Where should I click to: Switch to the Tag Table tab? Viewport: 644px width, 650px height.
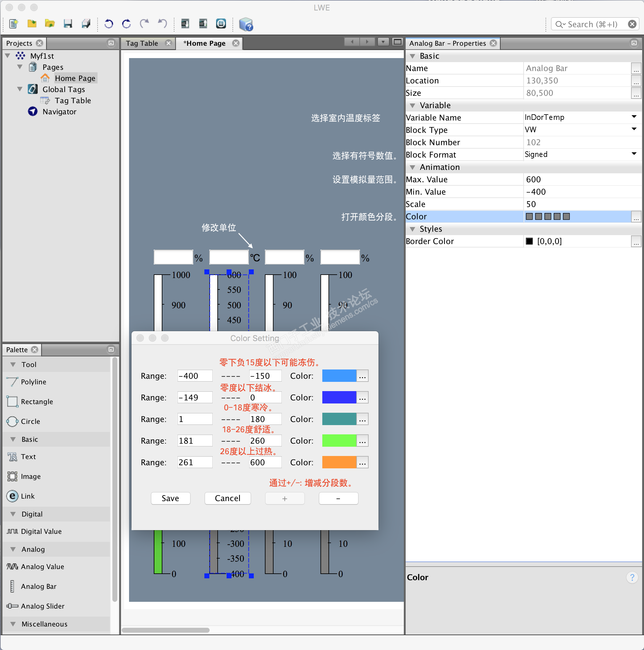(142, 43)
